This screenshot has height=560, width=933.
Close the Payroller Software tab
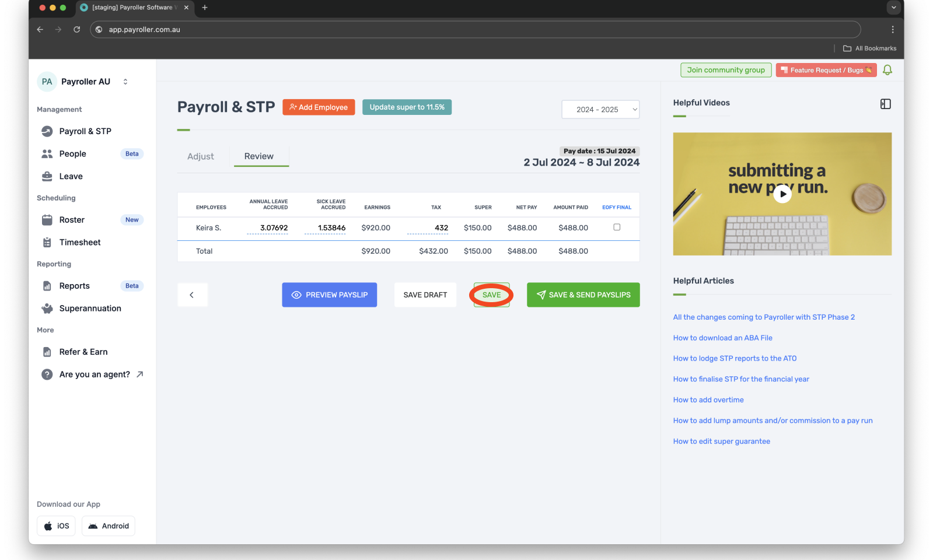(186, 8)
